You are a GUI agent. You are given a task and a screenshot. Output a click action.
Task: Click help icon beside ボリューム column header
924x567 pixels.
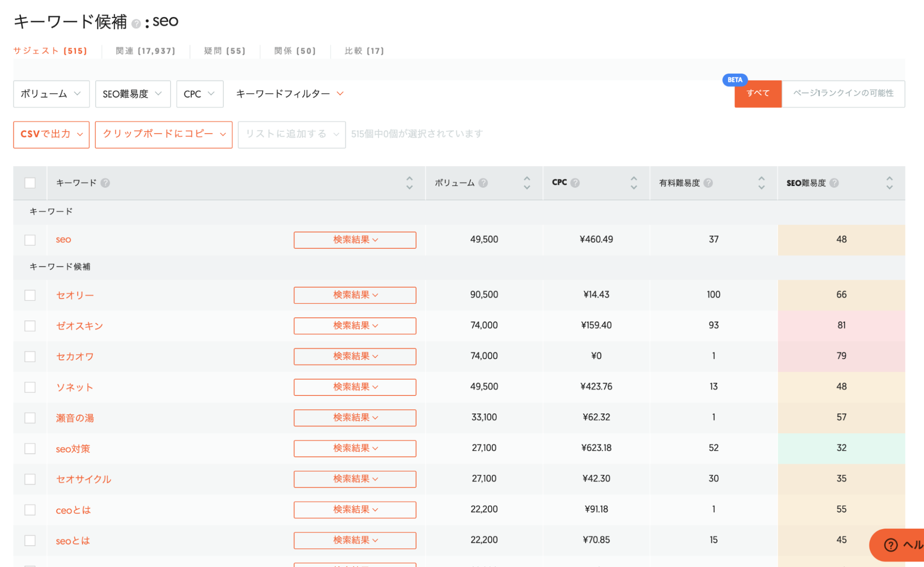tap(483, 183)
